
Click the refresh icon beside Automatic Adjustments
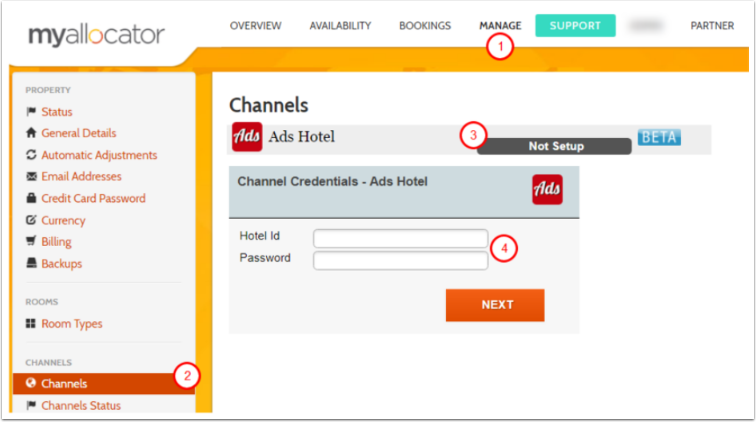pyautogui.click(x=31, y=155)
